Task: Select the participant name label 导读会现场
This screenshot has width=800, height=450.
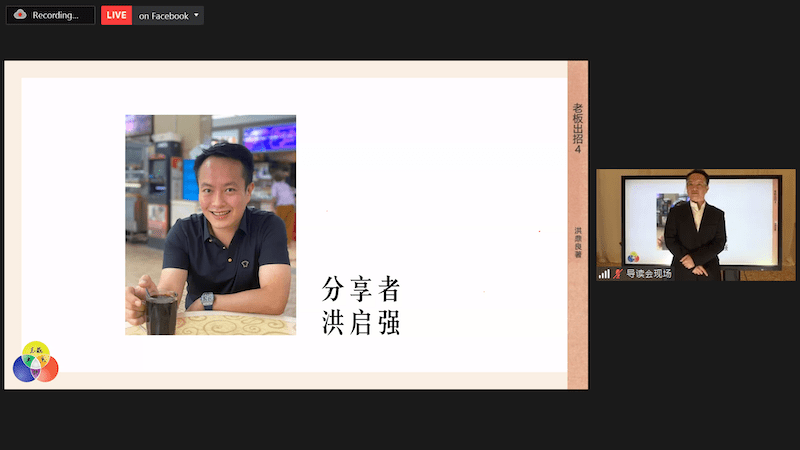Action: point(648,273)
